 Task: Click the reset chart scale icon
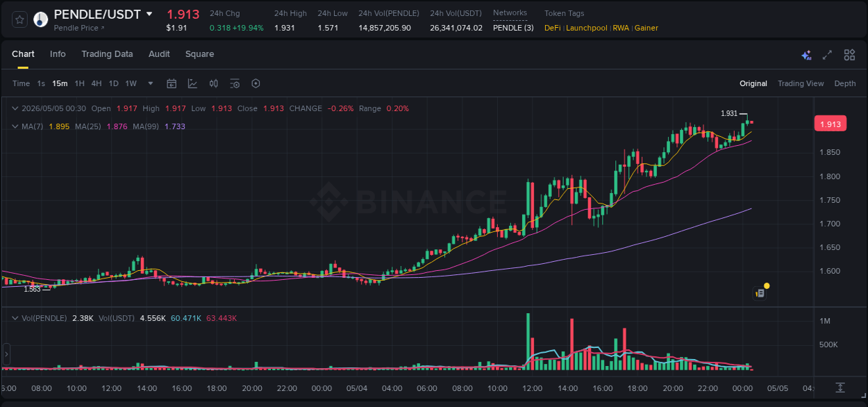click(840, 388)
